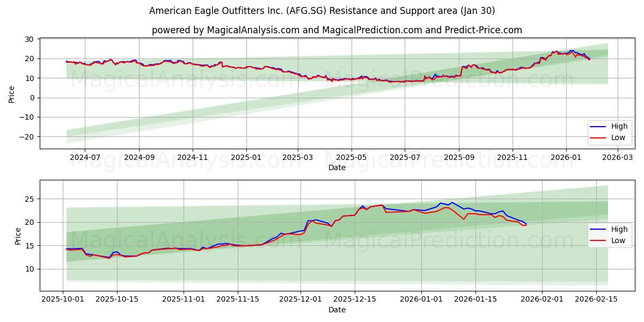Click the 2025-03 date tick label
Viewport: 644px width, 322px height.
coord(298,158)
